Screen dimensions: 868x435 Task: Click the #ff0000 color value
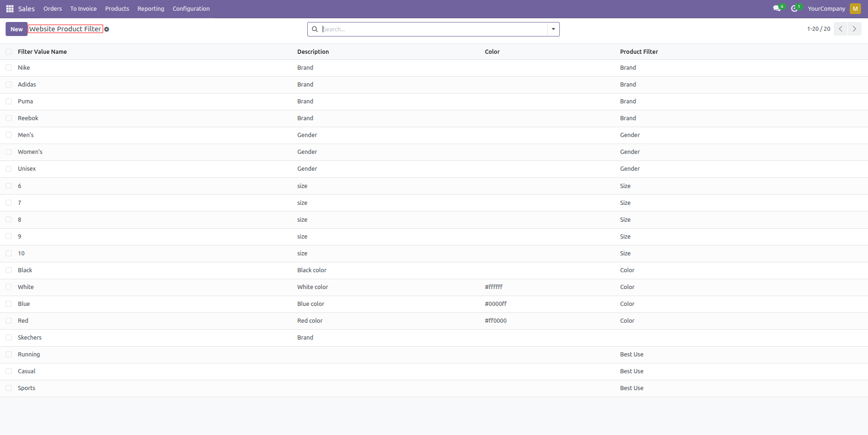point(496,321)
